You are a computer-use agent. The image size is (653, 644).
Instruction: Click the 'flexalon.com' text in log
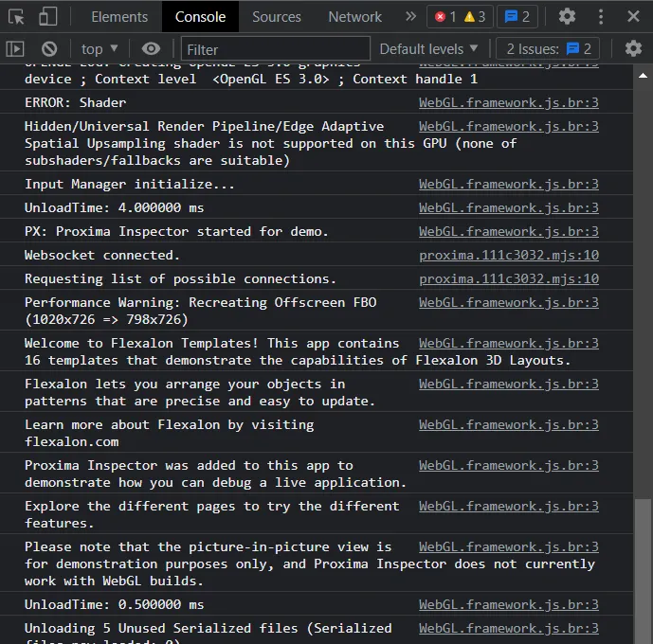[72, 442]
